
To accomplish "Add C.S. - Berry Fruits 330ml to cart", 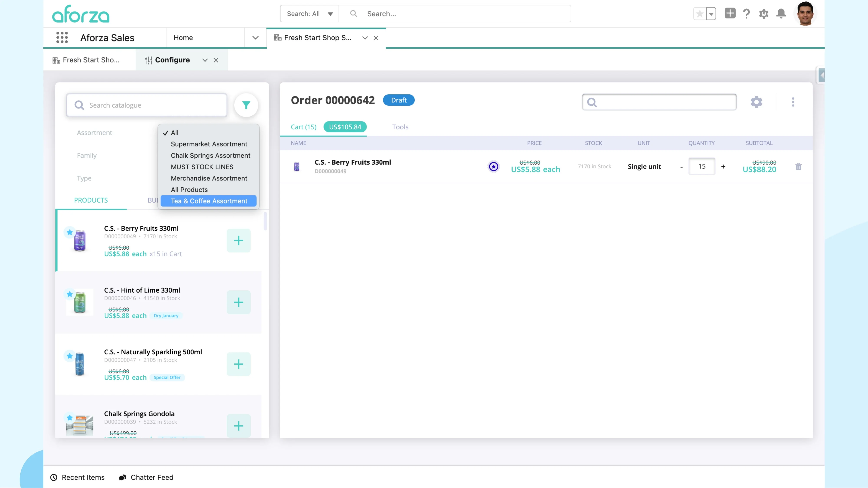I will (x=238, y=241).
